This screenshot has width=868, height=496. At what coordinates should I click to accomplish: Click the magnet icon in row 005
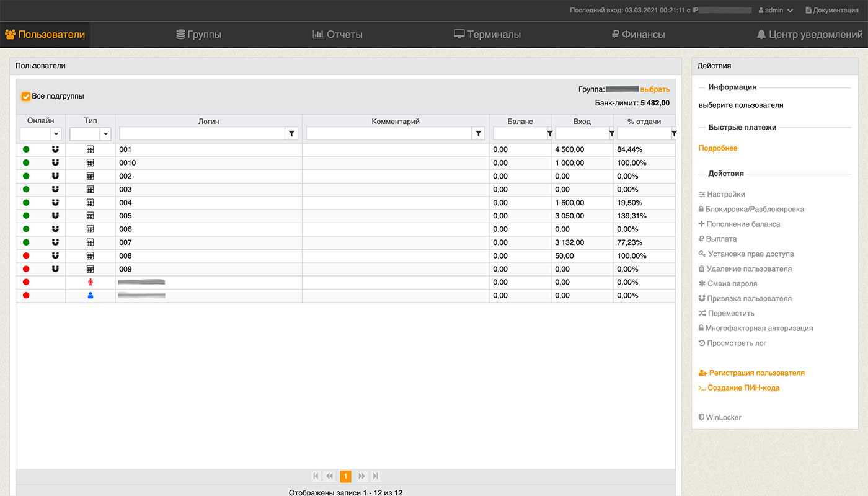[x=55, y=216]
